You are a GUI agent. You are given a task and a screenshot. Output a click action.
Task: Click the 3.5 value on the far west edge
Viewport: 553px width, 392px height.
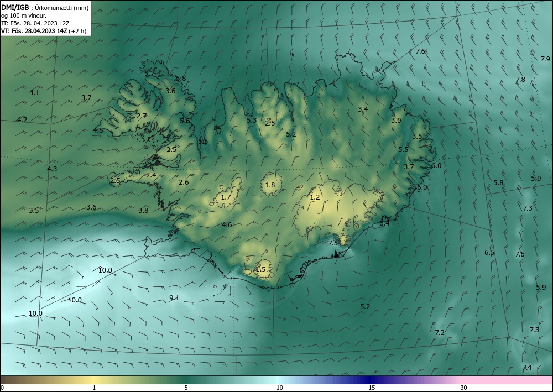[34, 211]
